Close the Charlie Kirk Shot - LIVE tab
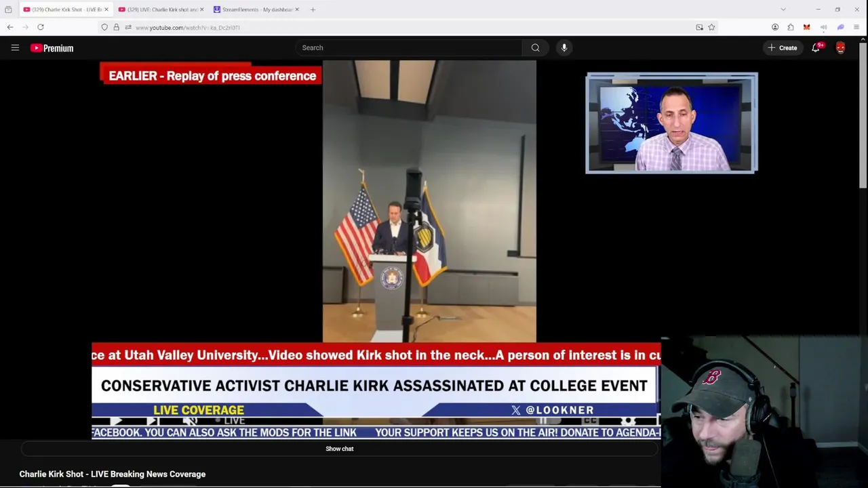The height and width of the screenshot is (488, 868). pos(106,9)
